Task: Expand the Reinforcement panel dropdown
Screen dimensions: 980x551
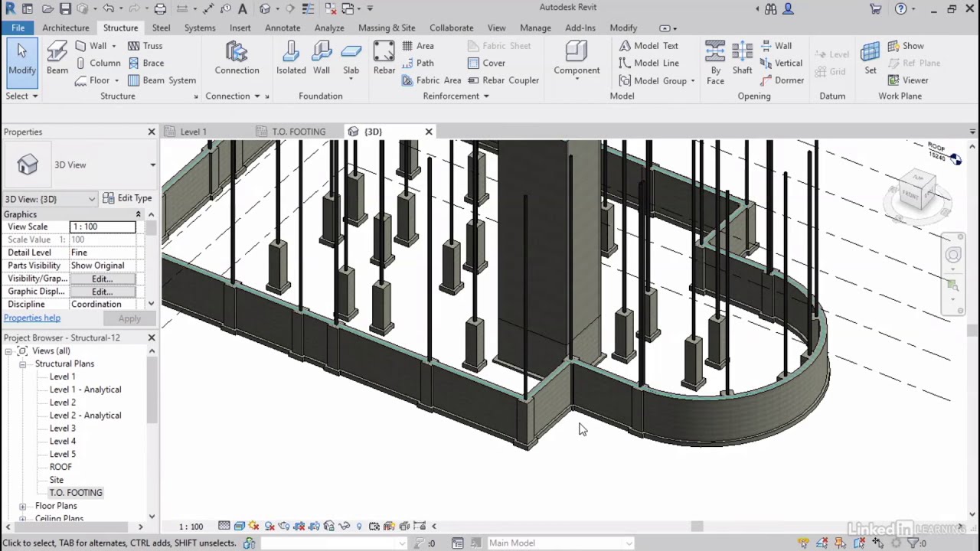Action: (456, 96)
